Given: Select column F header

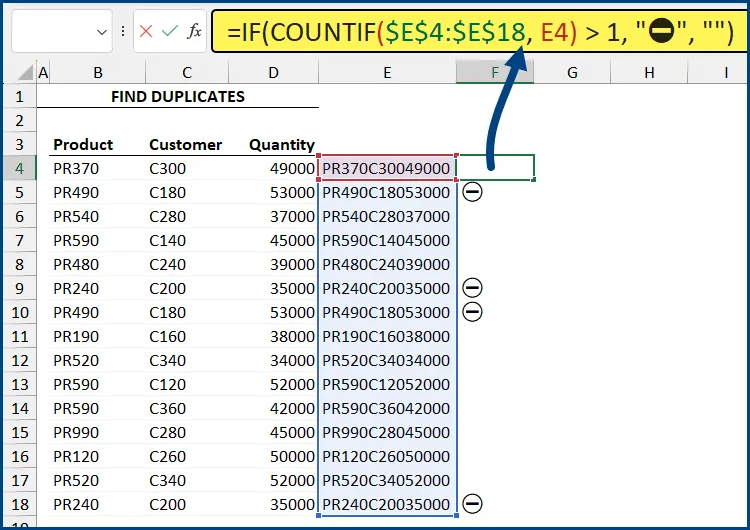Looking at the screenshot, I should (x=495, y=73).
